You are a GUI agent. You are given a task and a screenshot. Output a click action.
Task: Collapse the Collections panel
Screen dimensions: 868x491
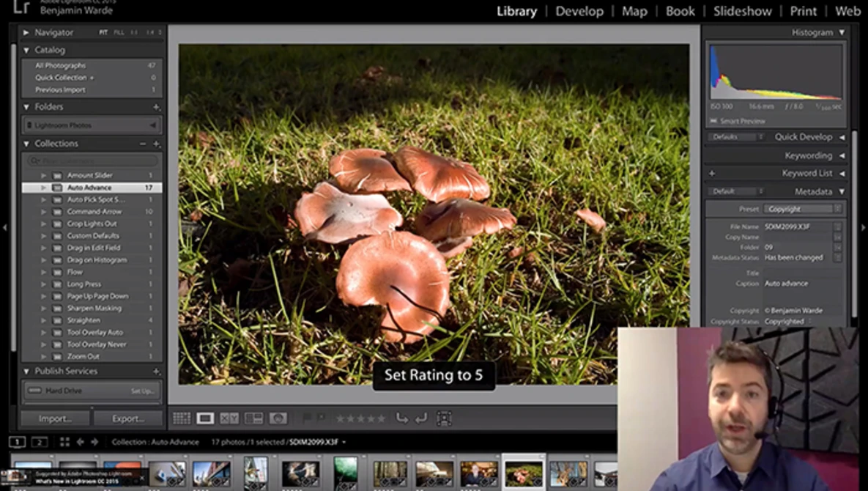26,144
